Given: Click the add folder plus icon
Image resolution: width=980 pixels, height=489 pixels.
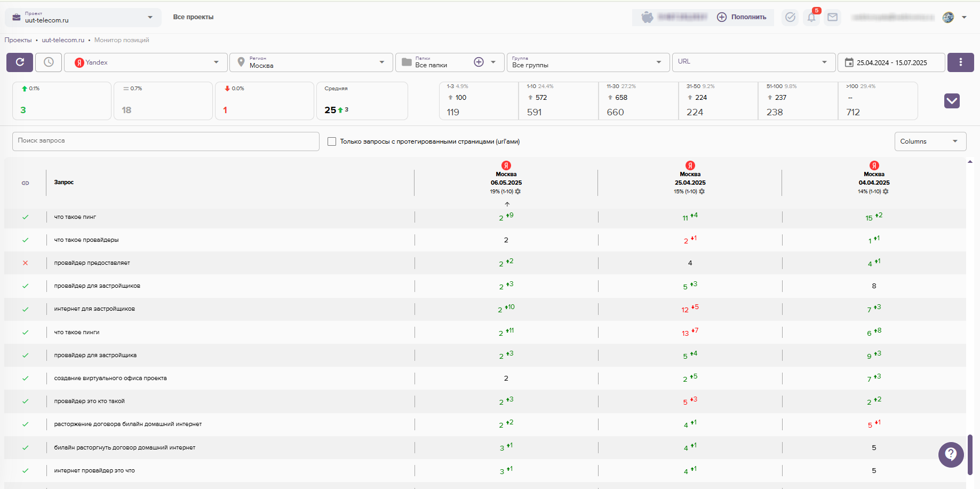Looking at the screenshot, I should click(x=479, y=62).
